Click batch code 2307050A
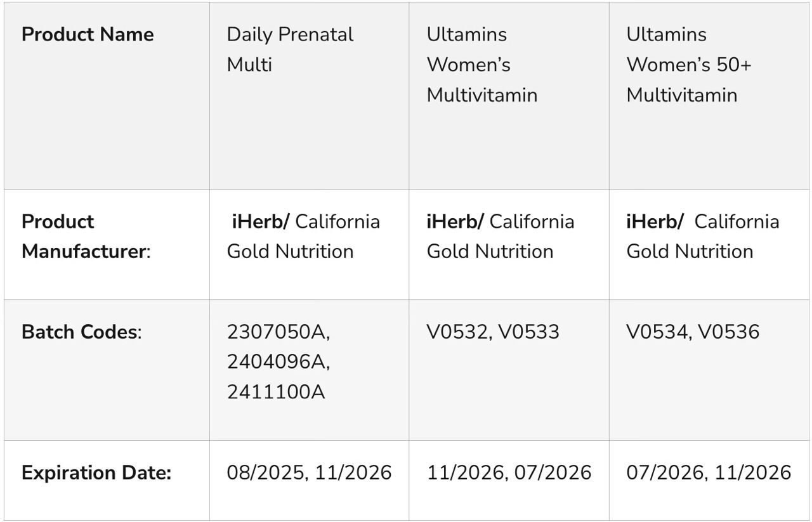Viewport: 812px width, 522px height. pos(278,332)
